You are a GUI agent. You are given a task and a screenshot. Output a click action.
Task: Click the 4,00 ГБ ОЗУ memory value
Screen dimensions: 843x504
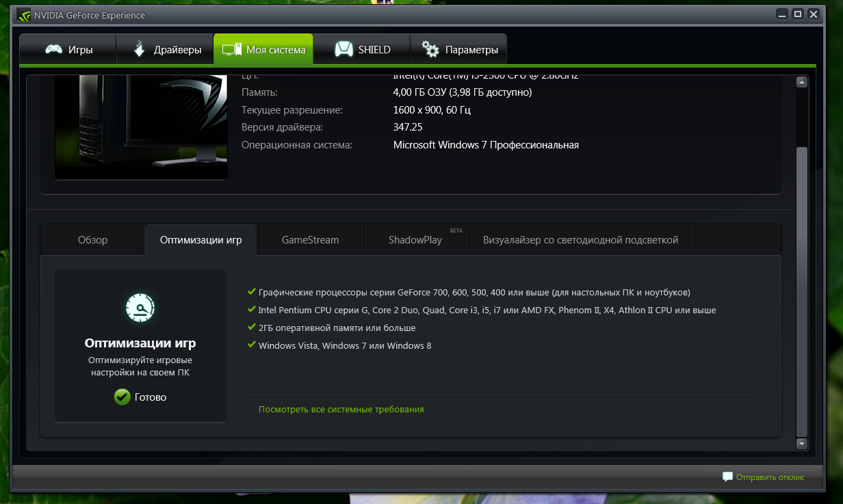tap(463, 92)
